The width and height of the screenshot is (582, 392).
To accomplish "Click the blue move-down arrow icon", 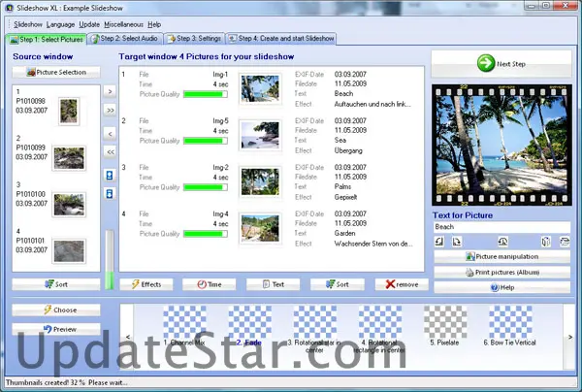I will (110, 193).
